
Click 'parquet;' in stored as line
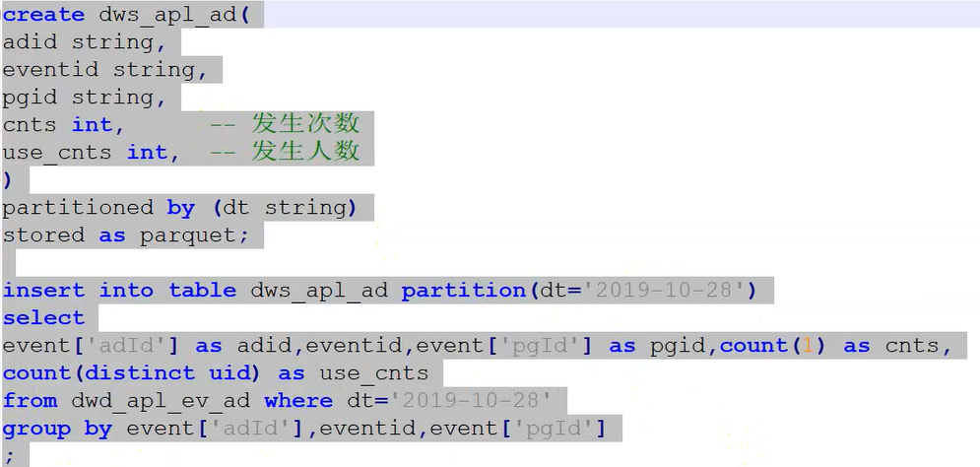(194, 235)
